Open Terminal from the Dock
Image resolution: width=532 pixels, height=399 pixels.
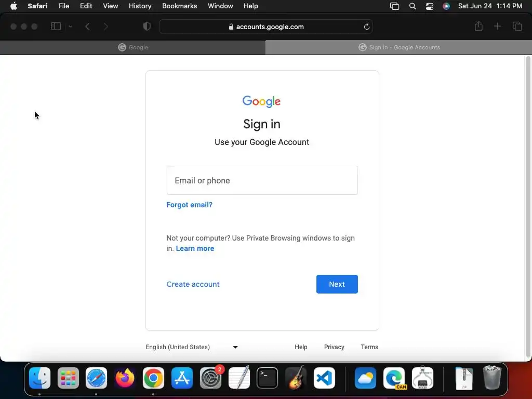[x=268, y=378]
